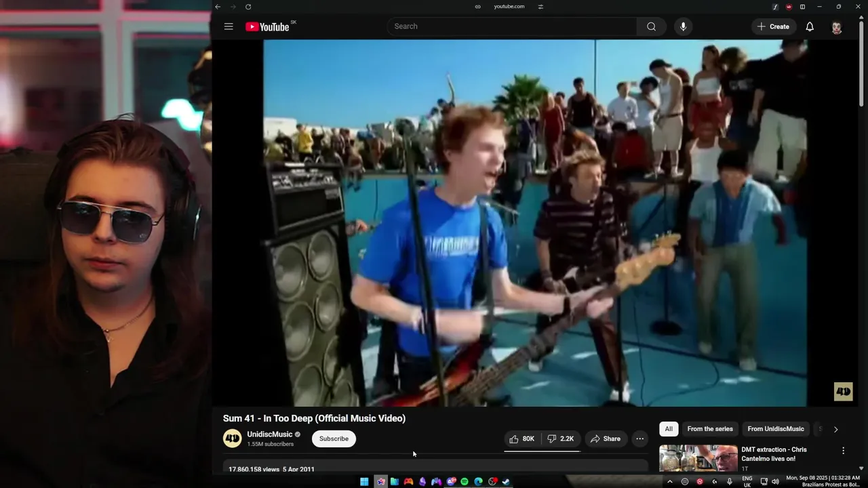This screenshot has width=868, height=488.
Task: Subscribe to UnidiscMusic channel
Action: pyautogui.click(x=334, y=439)
